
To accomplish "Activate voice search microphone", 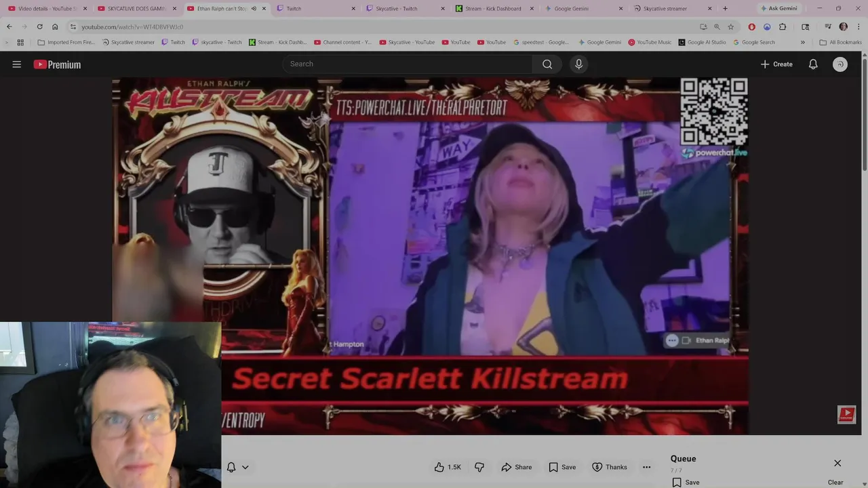I will click(578, 64).
